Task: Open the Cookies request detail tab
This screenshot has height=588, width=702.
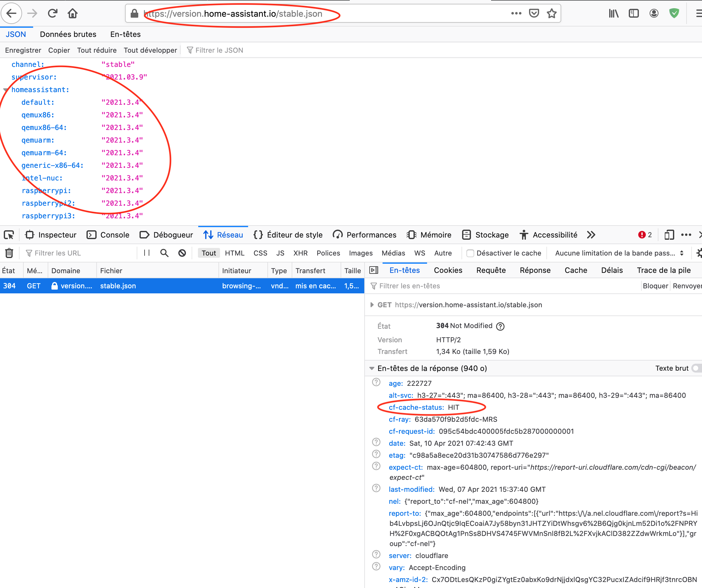Action: tap(448, 270)
